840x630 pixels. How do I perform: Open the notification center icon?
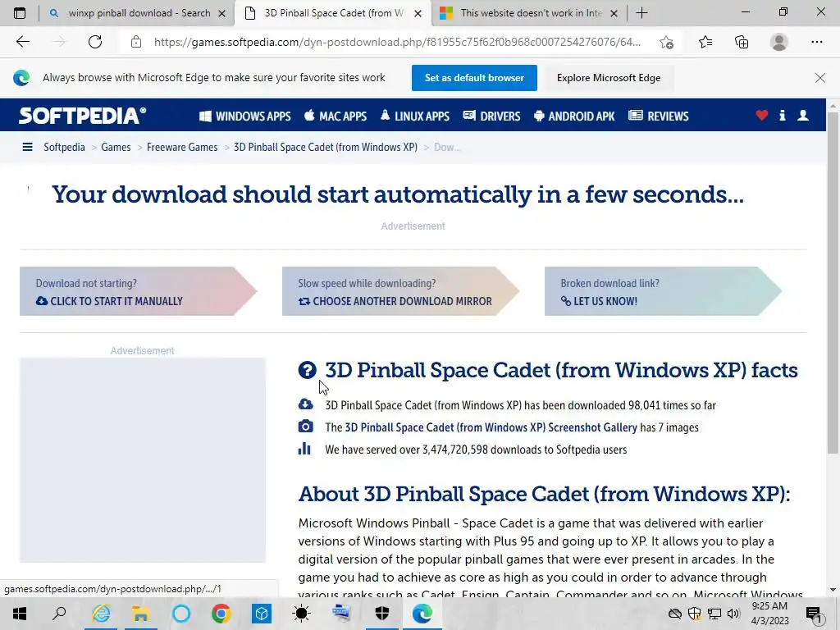tap(813, 614)
